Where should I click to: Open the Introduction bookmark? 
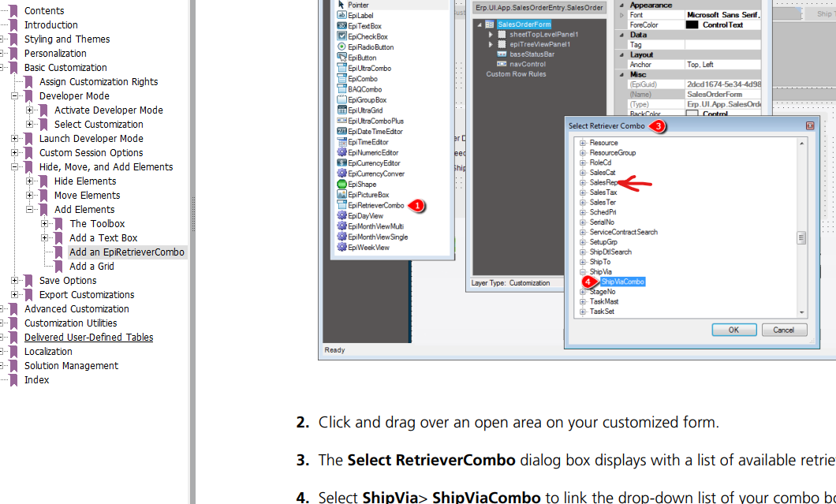pyautogui.click(x=51, y=25)
